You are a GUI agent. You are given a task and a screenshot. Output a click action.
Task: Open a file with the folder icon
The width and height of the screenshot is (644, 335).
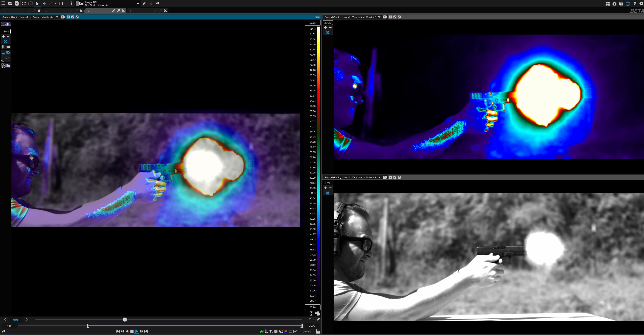(10, 4)
